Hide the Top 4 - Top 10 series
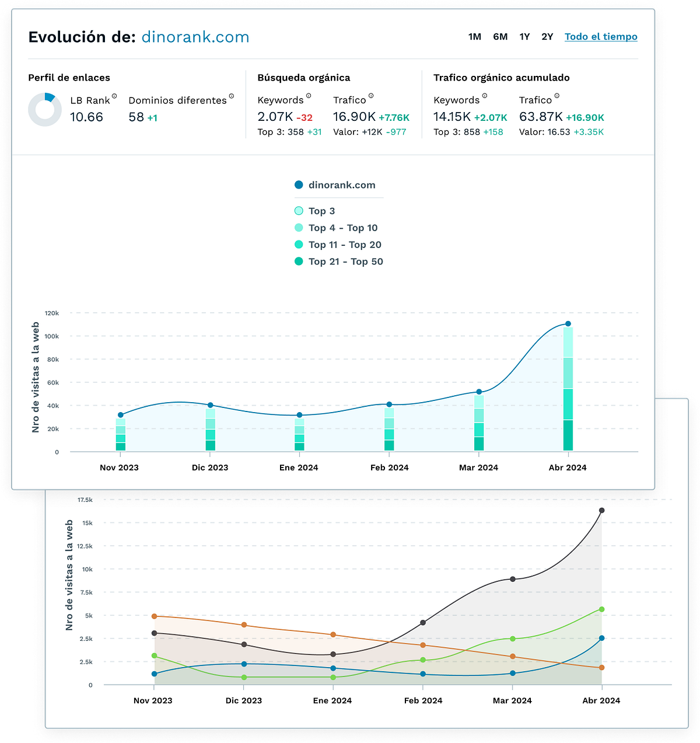The image size is (700, 743). 342,228
